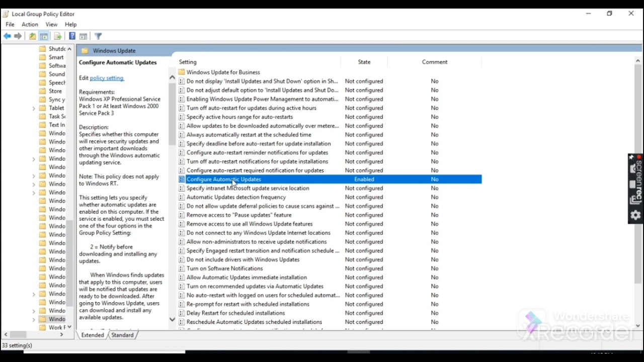Select the Configure Automatic Updates setting row
This screenshot has width=644, height=362.
(330, 179)
